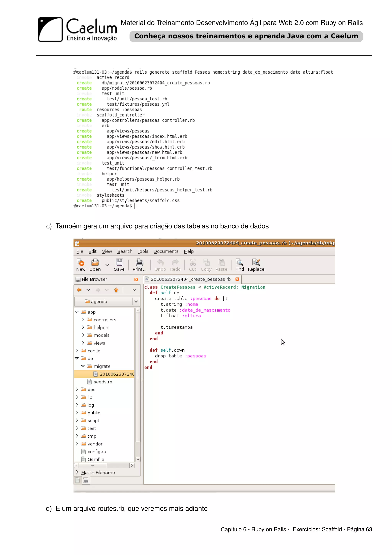
Task: Expand the config folder
Action: (77, 351)
